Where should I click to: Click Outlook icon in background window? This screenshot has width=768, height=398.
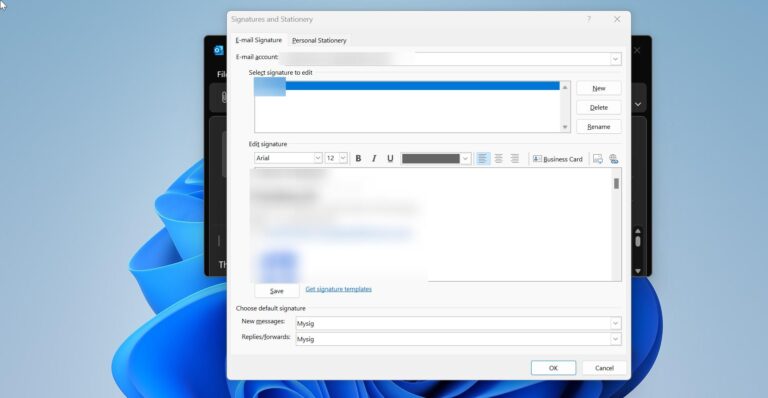(218, 50)
